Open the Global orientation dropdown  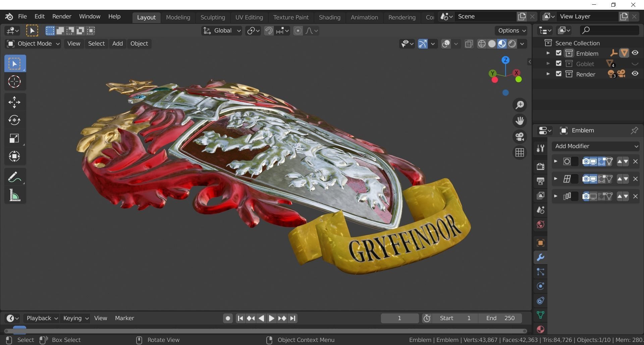(222, 31)
